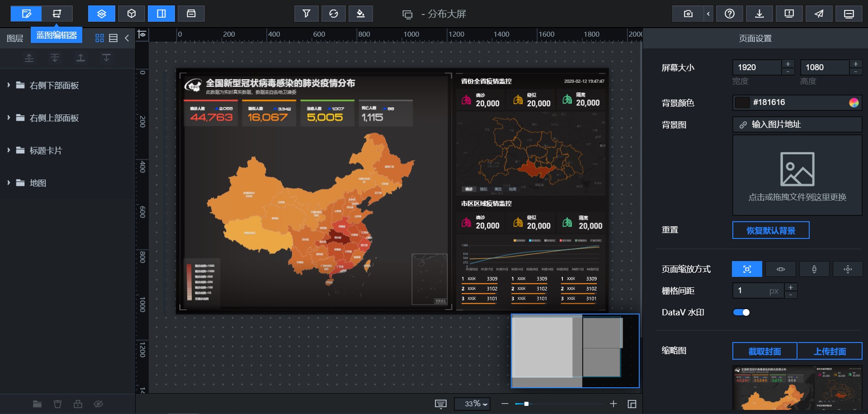The height and width of the screenshot is (414, 868).
Task: Select width-fit scaling mode
Action: point(781,269)
